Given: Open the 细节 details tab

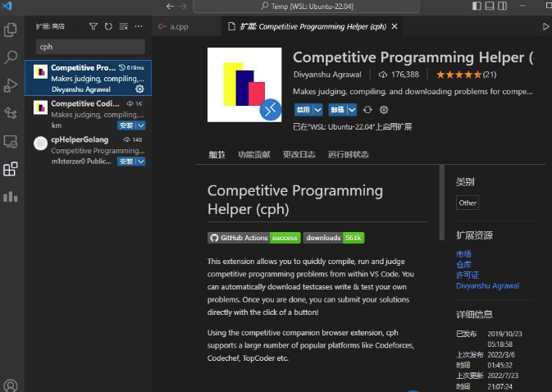Looking at the screenshot, I should coord(217,154).
